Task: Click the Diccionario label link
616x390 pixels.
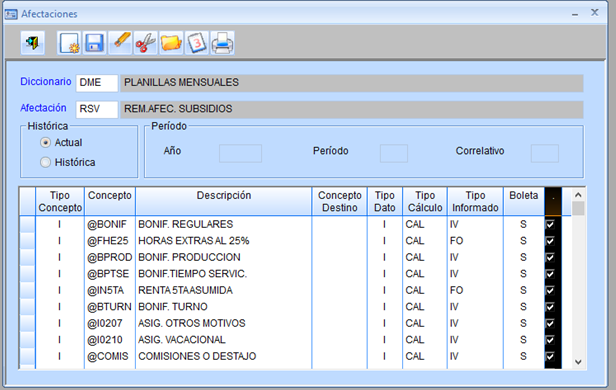Action: point(46,82)
